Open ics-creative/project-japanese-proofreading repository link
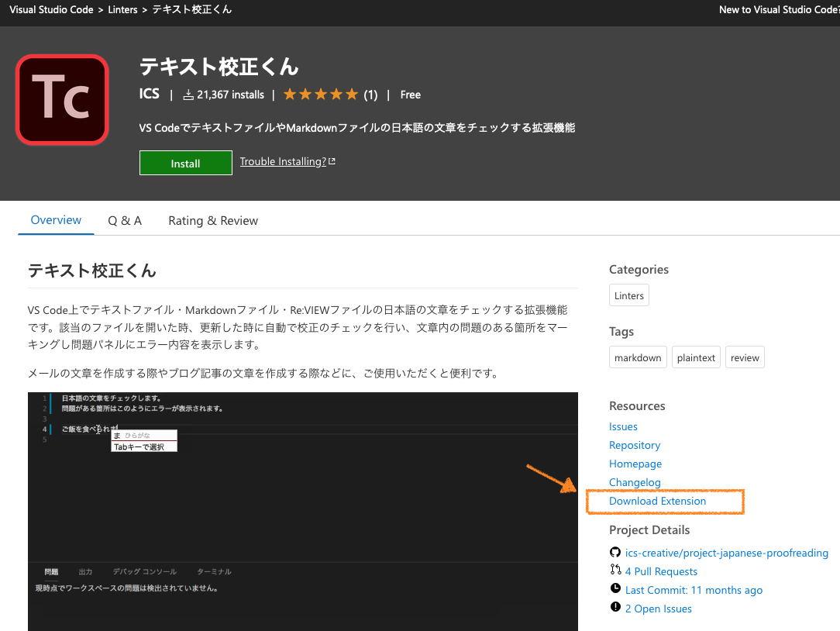This screenshot has height=631, width=840. [x=726, y=553]
